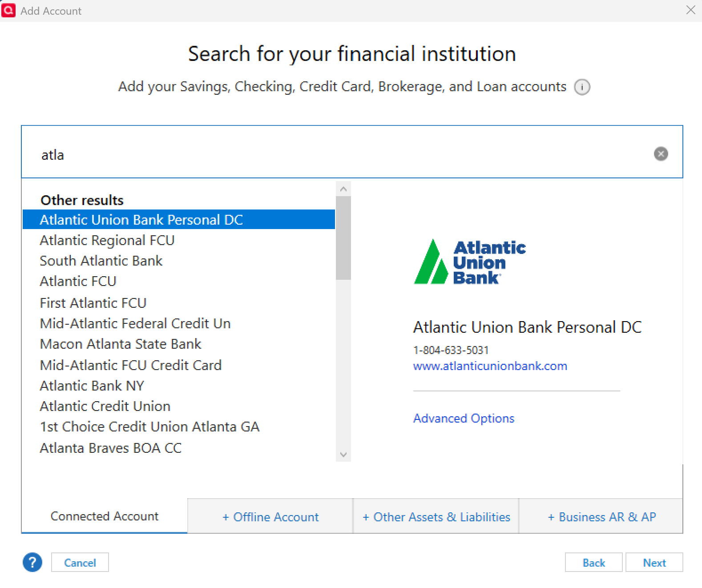Screen dimensions: 702x588
Task: Clear the search field with the X icon
Action: tap(661, 154)
